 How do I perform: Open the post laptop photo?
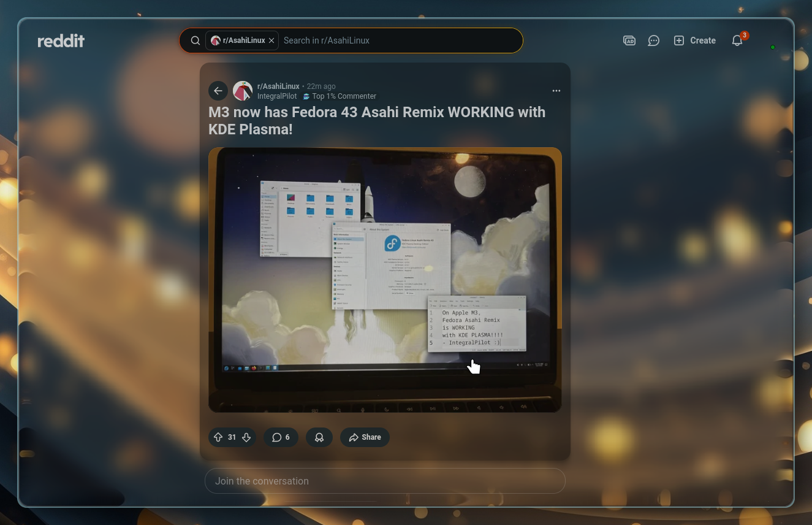[385, 280]
